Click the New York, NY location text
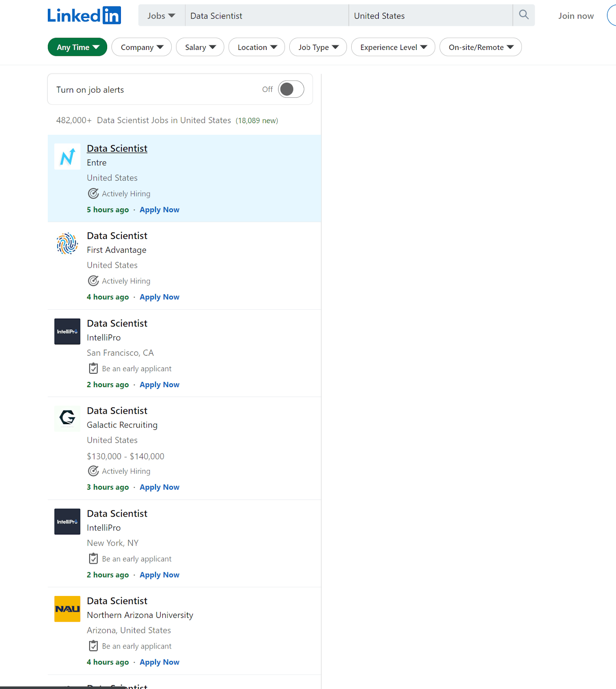616x689 pixels. pos(113,543)
